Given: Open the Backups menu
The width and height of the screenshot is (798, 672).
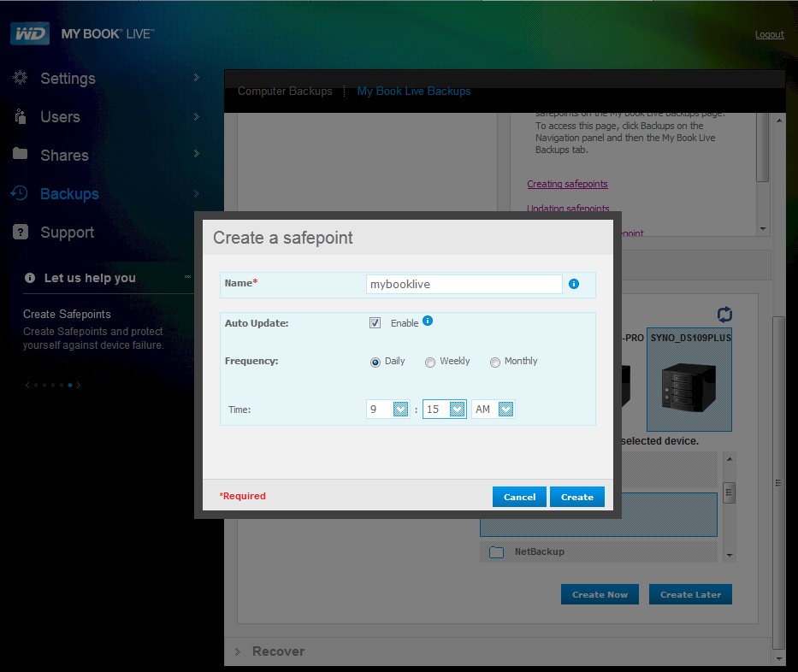Looking at the screenshot, I should click(70, 194).
